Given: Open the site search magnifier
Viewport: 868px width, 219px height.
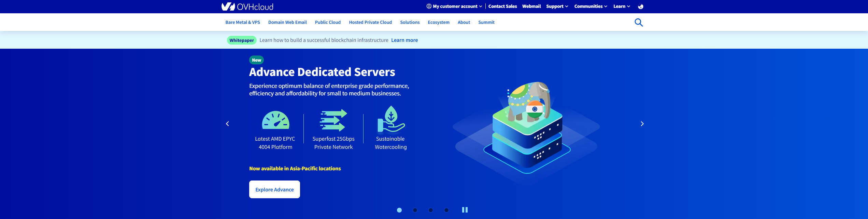Looking at the screenshot, I should point(639,22).
